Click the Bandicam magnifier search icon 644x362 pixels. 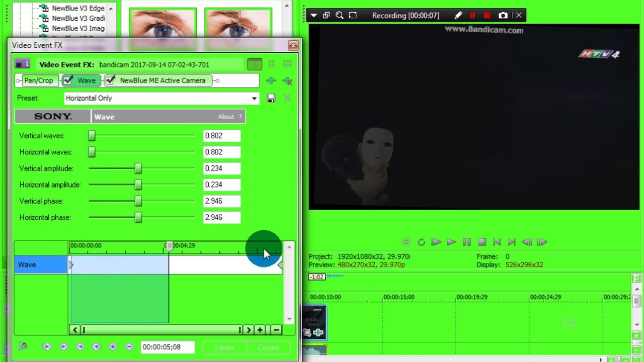click(x=339, y=16)
